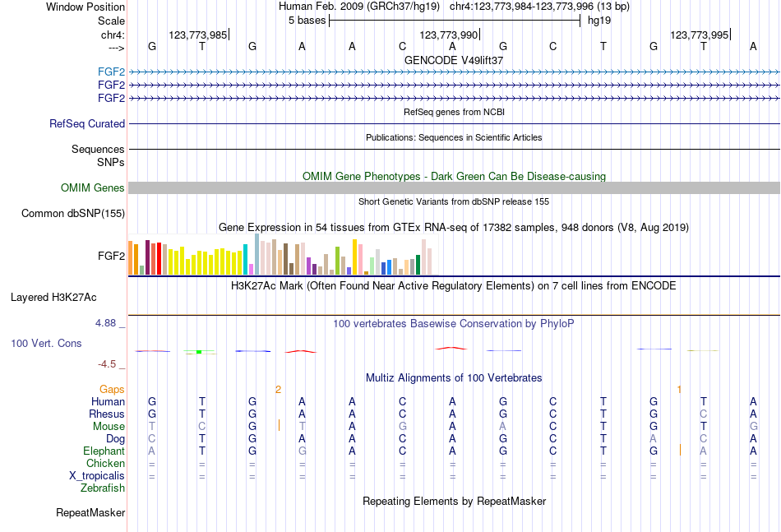Viewport: 781px width, 532px height.
Task: Click the tall light blue GTEx expression bar
Action: [257, 255]
